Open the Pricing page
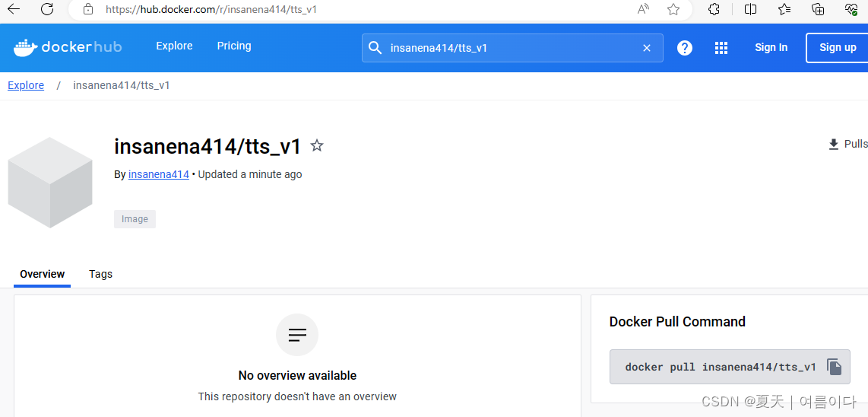This screenshot has width=868, height=417. [x=234, y=46]
